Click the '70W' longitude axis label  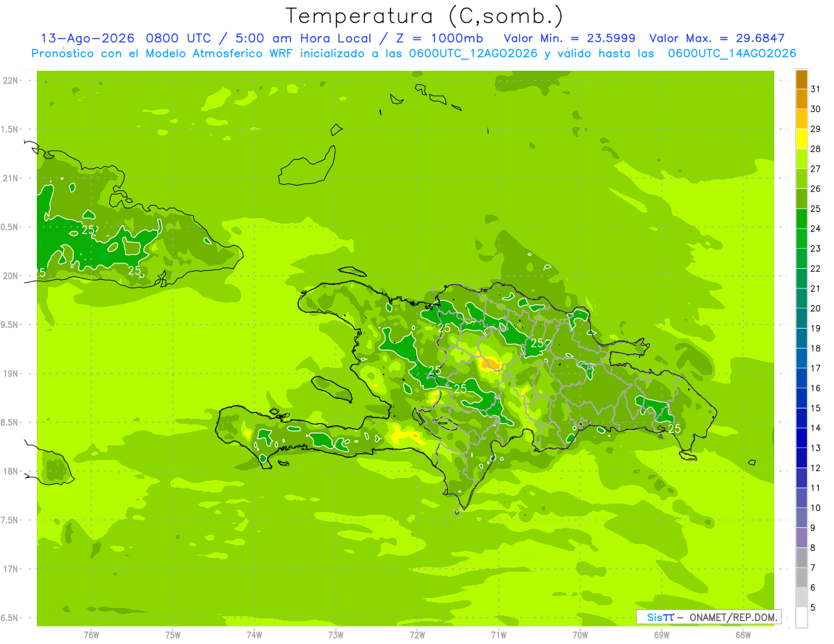580,635
